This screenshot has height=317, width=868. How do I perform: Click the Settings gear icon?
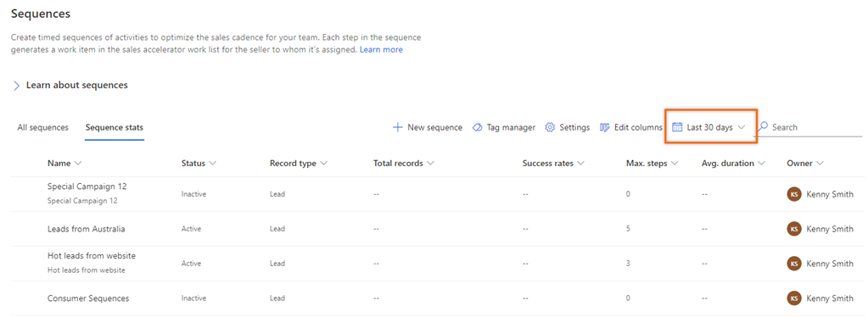tap(550, 127)
